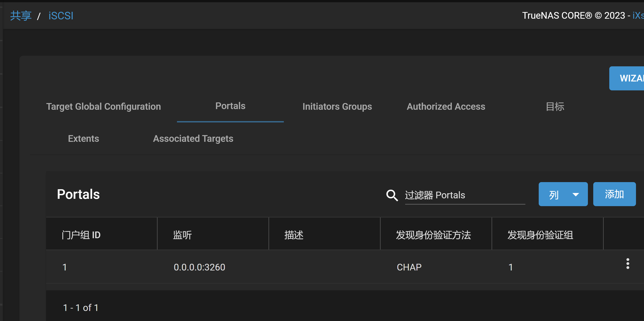The height and width of the screenshot is (321, 644).
Task: Click the 过滤器 Portals filter field
Action: (x=465, y=195)
